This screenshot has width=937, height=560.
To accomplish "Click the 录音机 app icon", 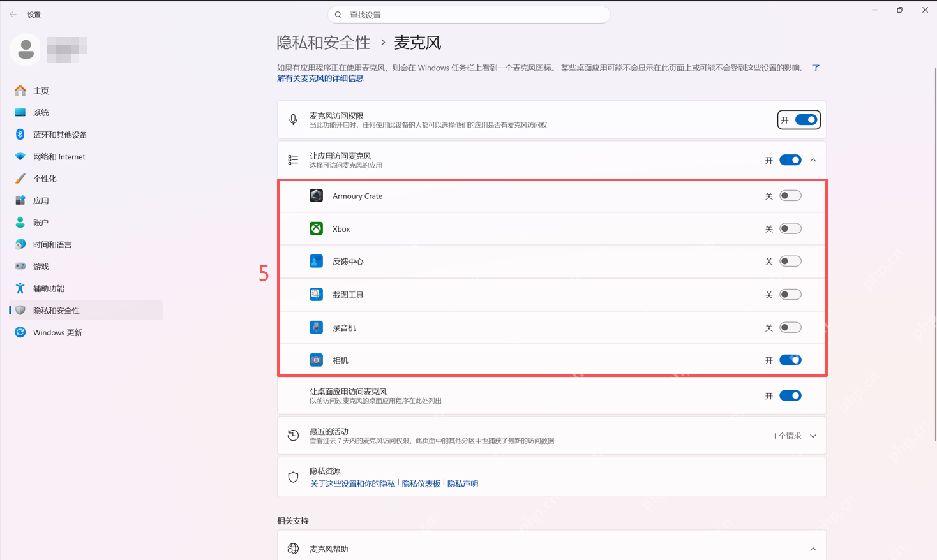I will pos(316,327).
